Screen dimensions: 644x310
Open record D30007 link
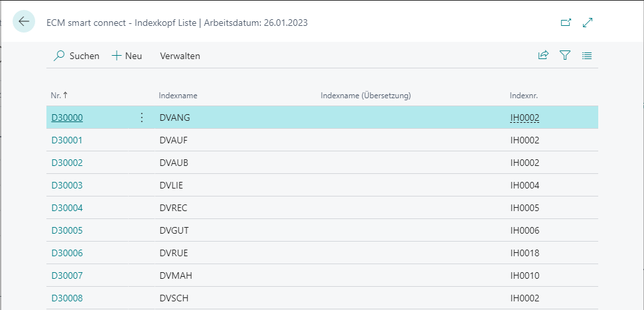(x=67, y=275)
